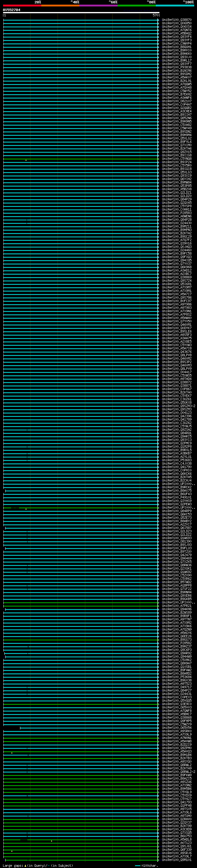Select hit UniRef100_C9WVP4
The height and width of the screenshot is (868, 197).
pyautogui.click(x=177, y=43)
